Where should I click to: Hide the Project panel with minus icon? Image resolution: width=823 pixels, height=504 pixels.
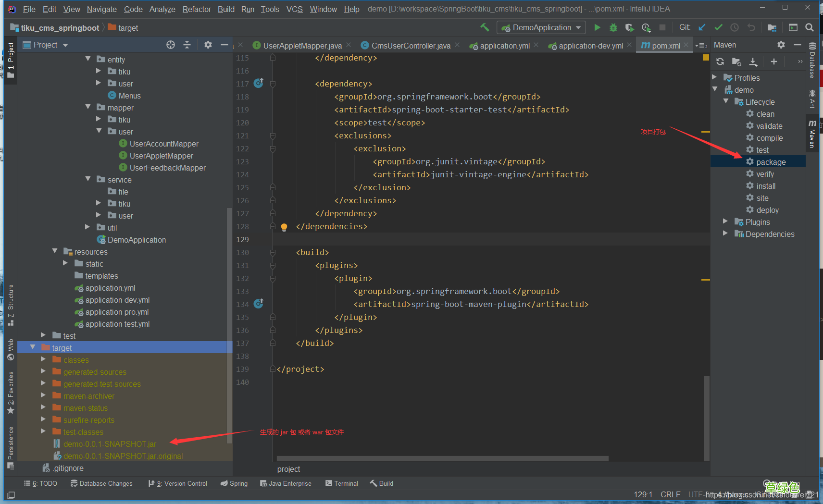click(224, 45)
